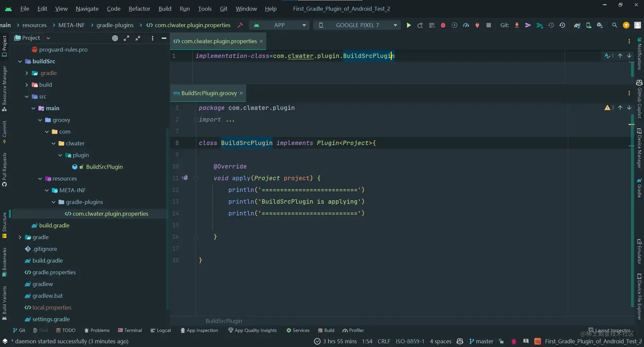
Task: Open the Google Pixel 7 device dropdown
Action: [x=357, y=25]
